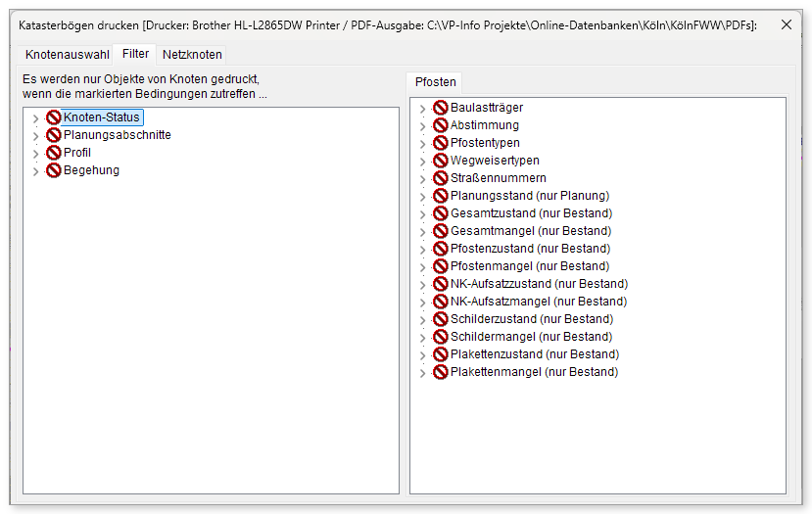Select the Knoten-Status label
Screen dimensions: 812x514
[x=102, y=117]
